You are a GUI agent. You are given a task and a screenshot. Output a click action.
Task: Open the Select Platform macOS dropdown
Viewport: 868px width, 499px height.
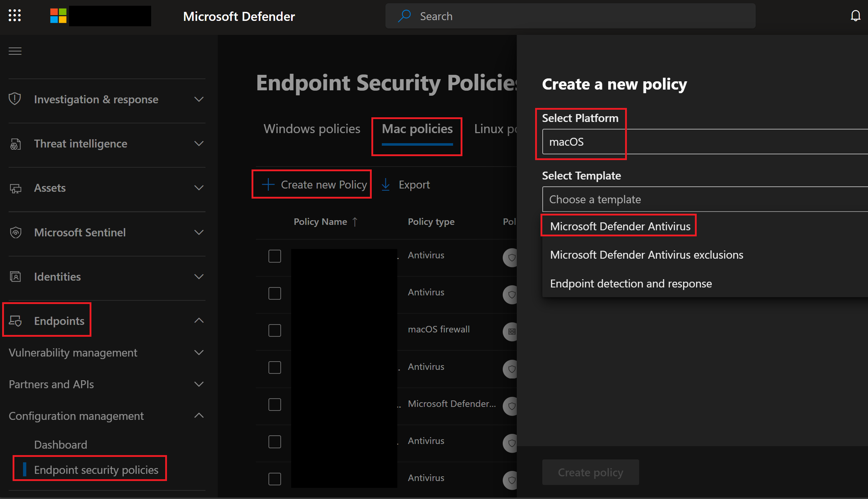click(x=705, y=142)
